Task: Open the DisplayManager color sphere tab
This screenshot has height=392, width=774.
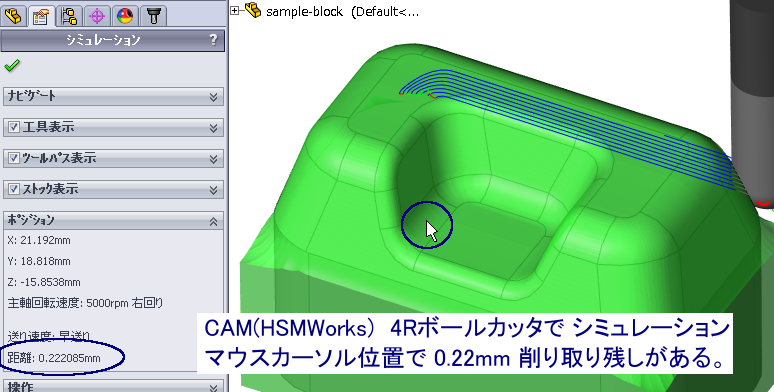Action: click(x=125, y=16)
